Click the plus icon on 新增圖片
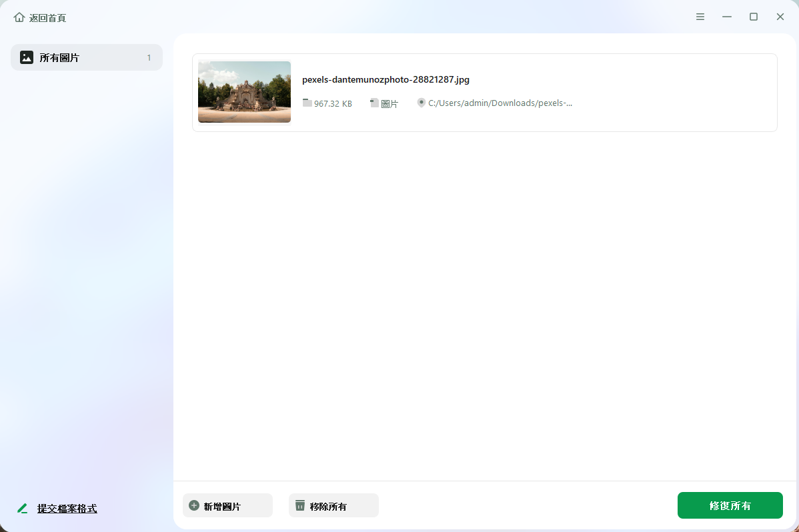 point(194,506)
